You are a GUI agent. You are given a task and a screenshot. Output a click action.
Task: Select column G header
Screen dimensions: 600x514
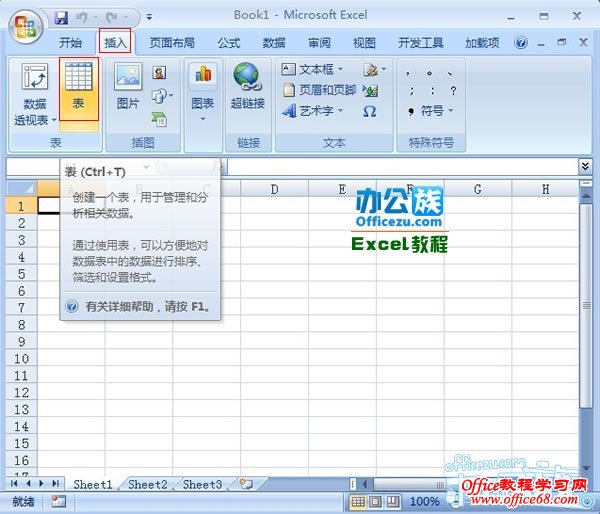click(x=478, y=189)
